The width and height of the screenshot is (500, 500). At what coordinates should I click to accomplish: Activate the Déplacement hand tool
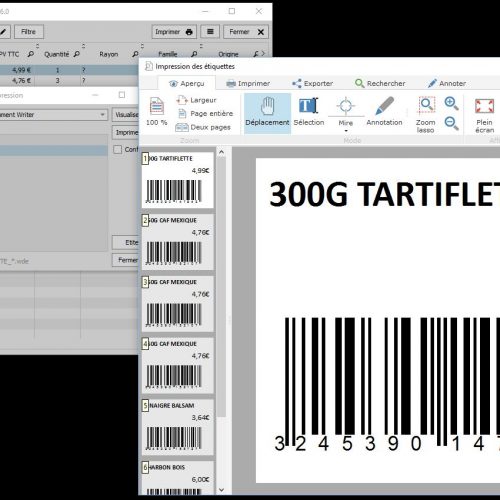(x=267, y=113)
